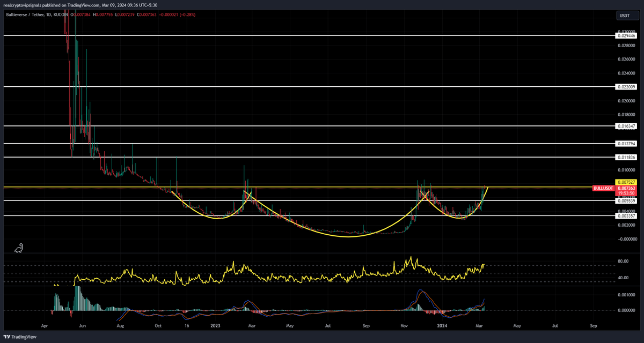The image size is (644, 343).
Task: Click the Aug label on time axis
Action: [x=120, y=325]
